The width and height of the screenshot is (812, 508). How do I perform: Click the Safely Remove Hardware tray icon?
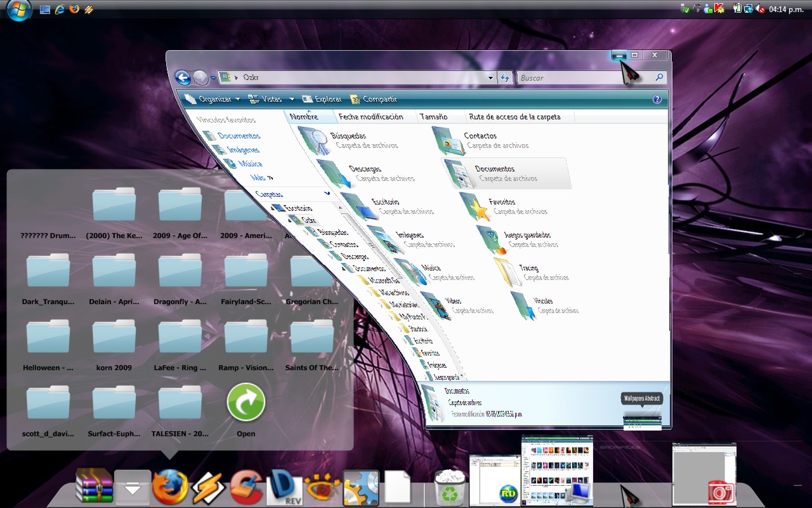[684, 8]
